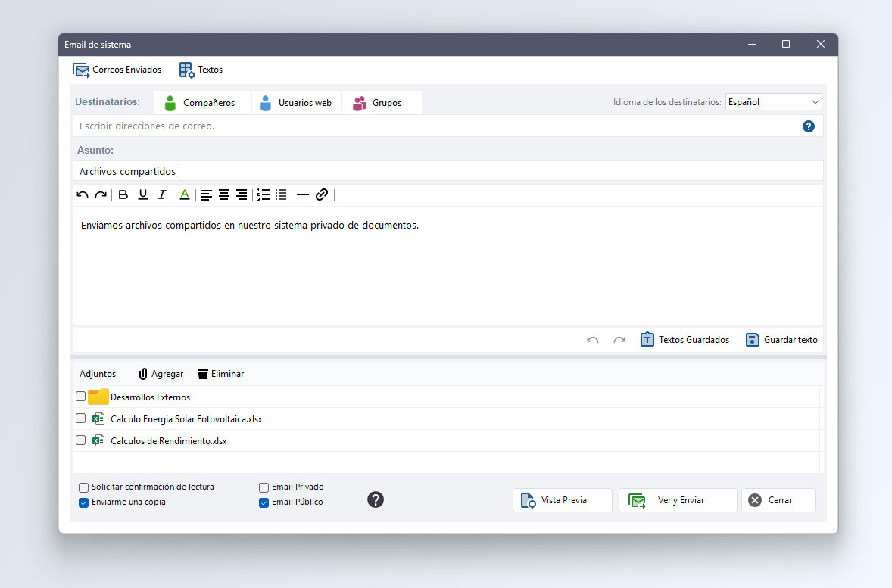Open the Compañeros recipients tab

point(201,103)
